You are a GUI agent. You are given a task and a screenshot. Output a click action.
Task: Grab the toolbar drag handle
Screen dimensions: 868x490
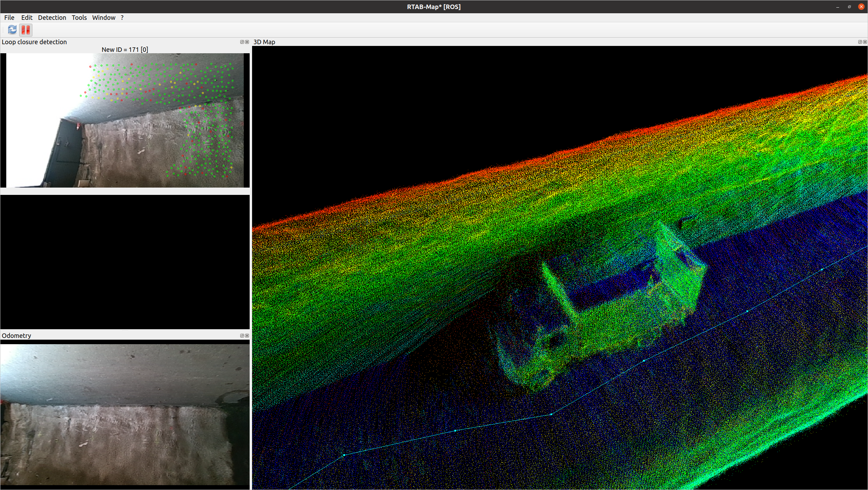3,30
